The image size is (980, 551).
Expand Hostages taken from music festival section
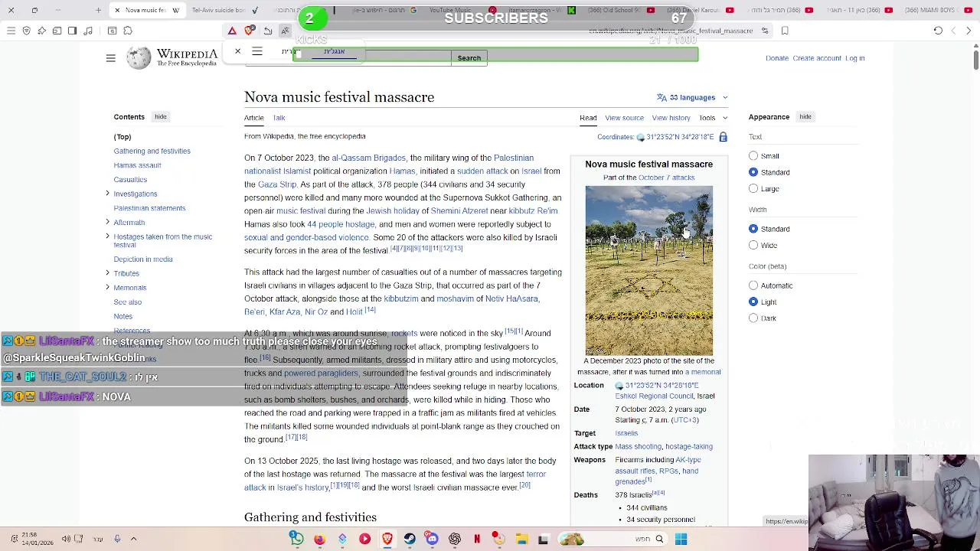point(107,237)
